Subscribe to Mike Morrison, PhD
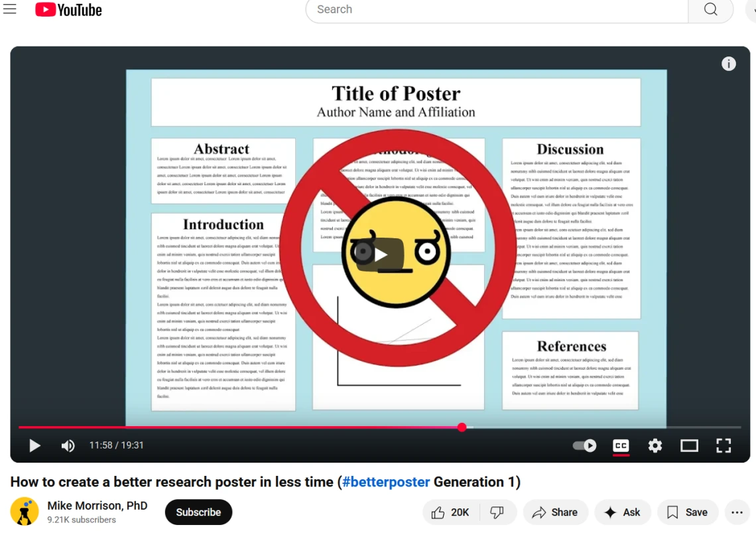 coord(198,512)
